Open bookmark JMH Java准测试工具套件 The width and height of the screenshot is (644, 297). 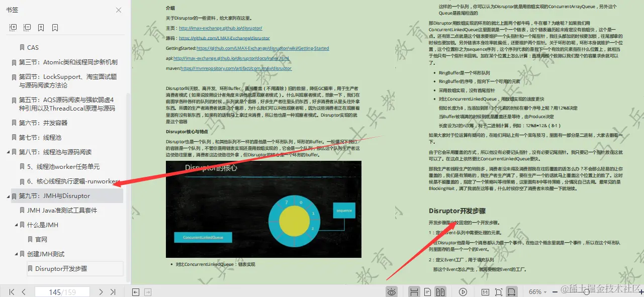point(62,211)
